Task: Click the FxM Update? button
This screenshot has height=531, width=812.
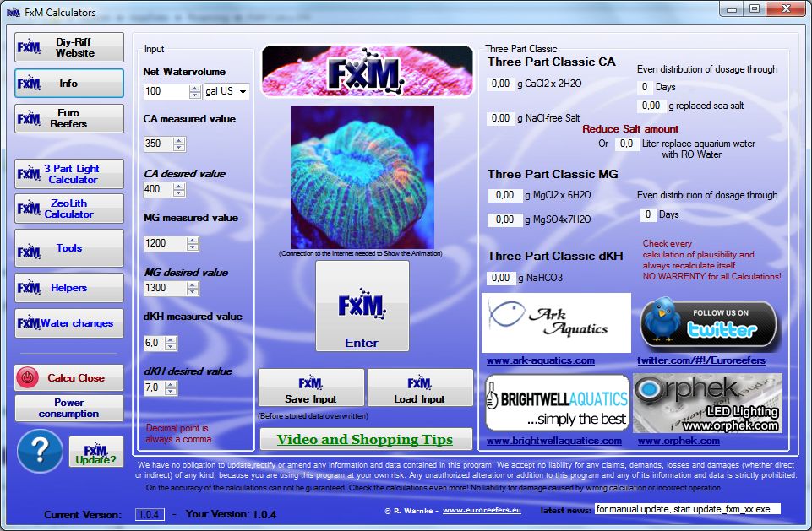Action: 96,452
